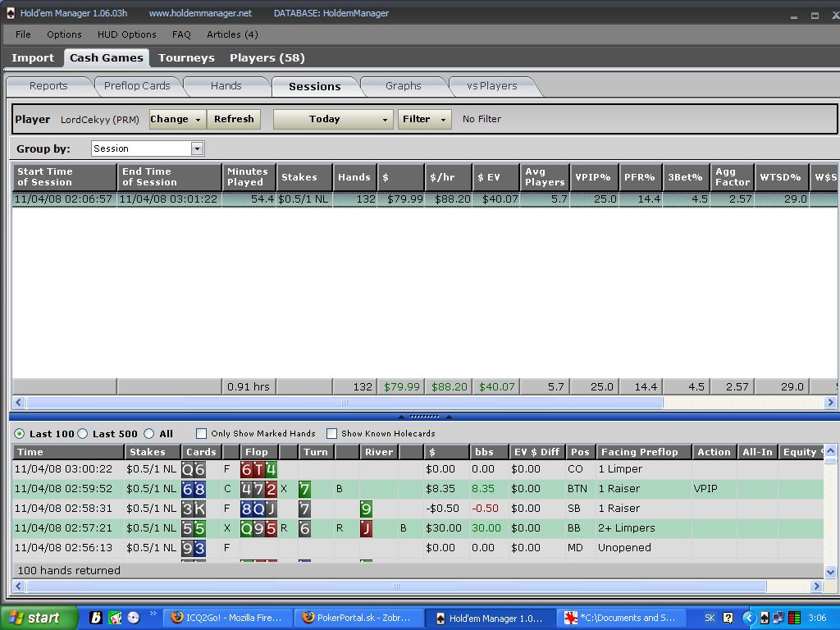840x630 pixels.
Task: Open the Hands sub-tab
Action: (226, 85)
